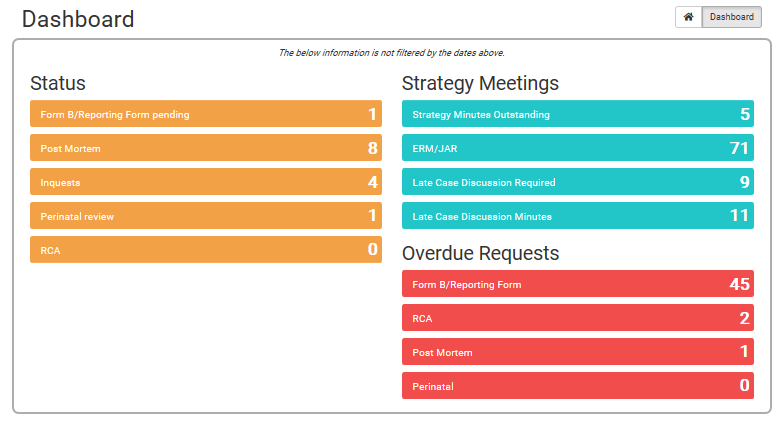783x425 pixels.
Task: Click the overdue count 45 badge
Action: [x=739, y=284]
